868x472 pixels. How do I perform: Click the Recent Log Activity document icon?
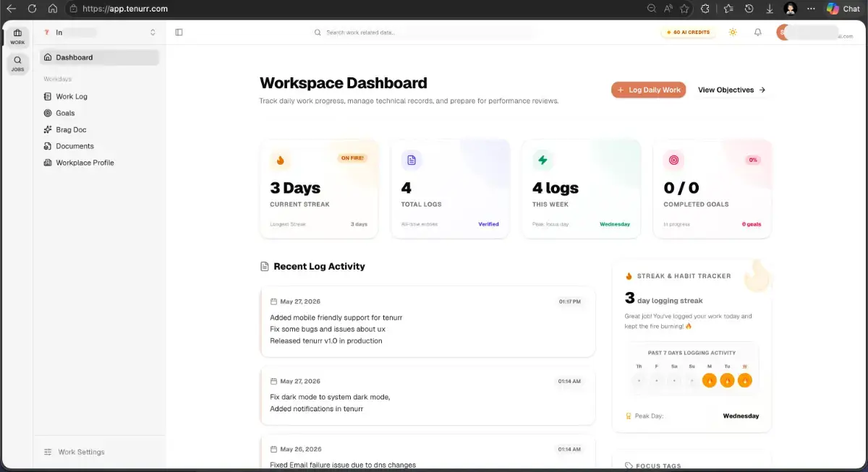tap(265, 267)
